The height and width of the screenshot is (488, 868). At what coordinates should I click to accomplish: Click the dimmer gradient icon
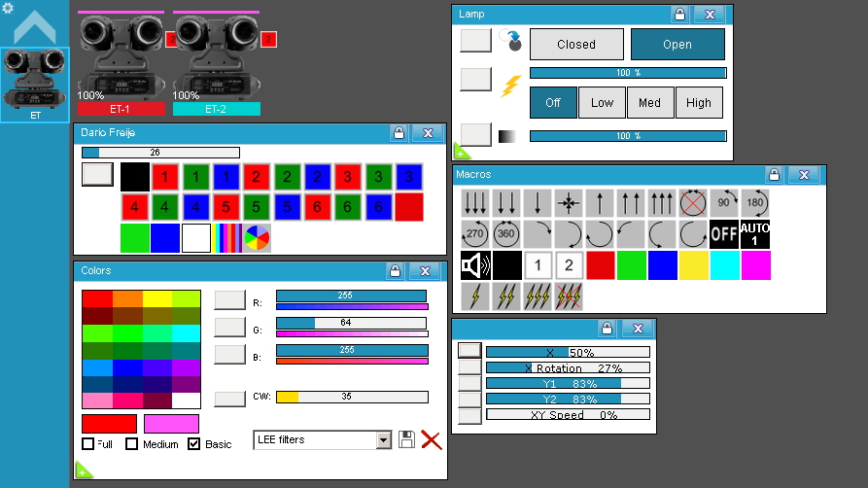coord(507,136)
